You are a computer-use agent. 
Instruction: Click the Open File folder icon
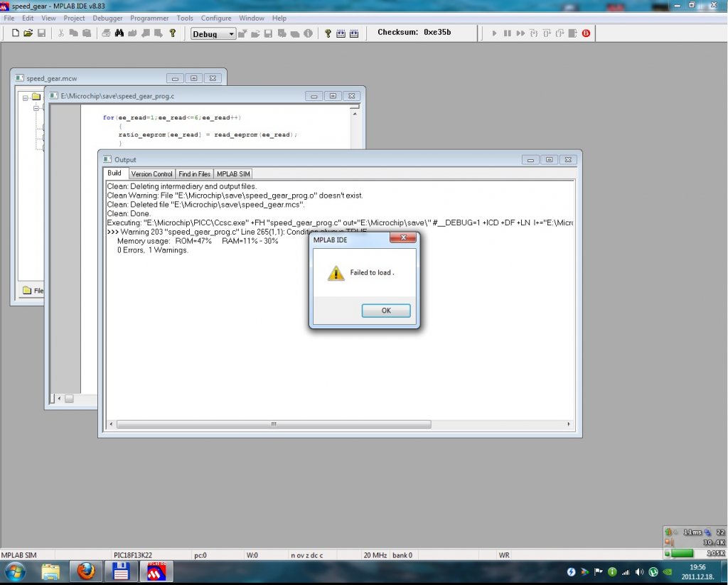[x=28, y=33]
